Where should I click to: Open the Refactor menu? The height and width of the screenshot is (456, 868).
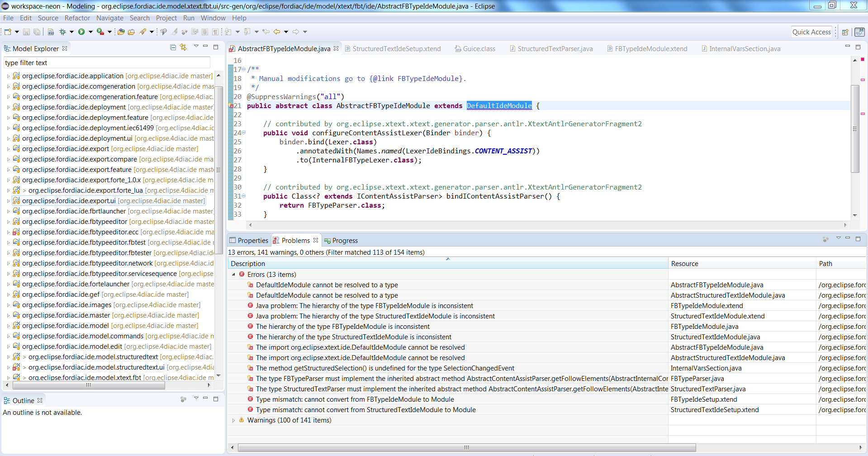(x=77, y=18)
